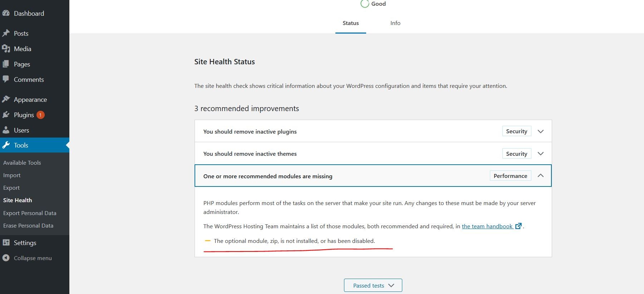This screenshot has width=644, height=294.
Task: Switch to the Info tab
Action: point(395,23)
